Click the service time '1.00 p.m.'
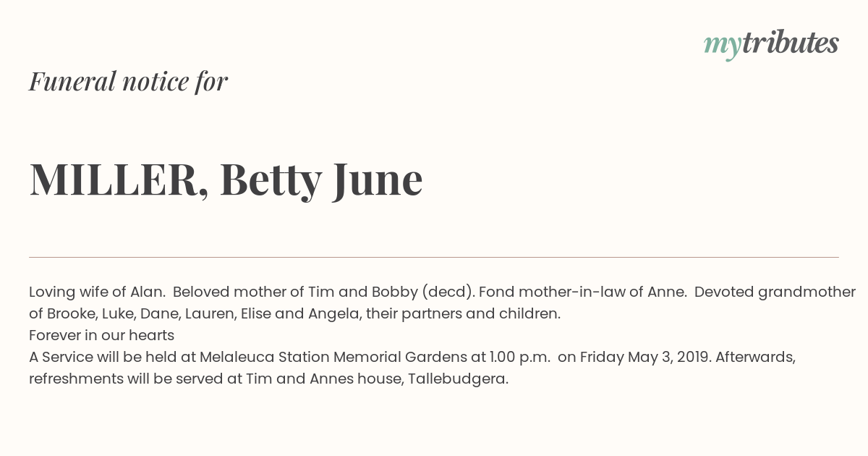This screenshot has height=456, width=868. [x=520, y=358]
